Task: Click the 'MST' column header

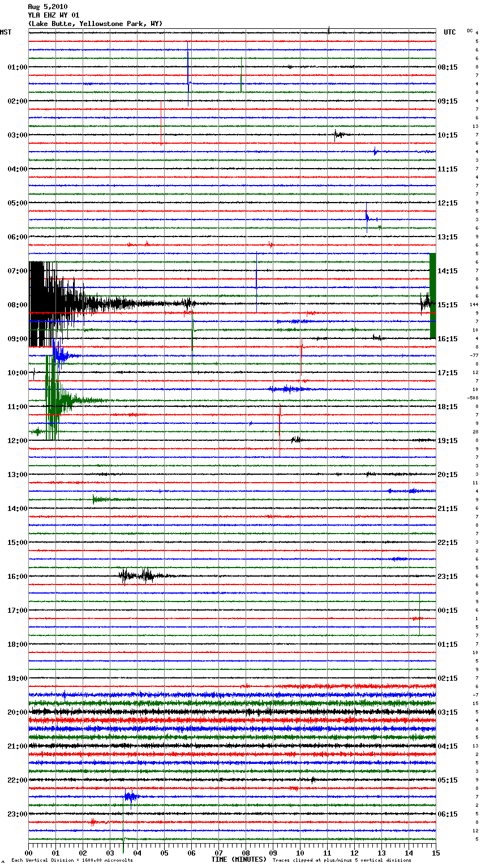Action: coord(6,32)
